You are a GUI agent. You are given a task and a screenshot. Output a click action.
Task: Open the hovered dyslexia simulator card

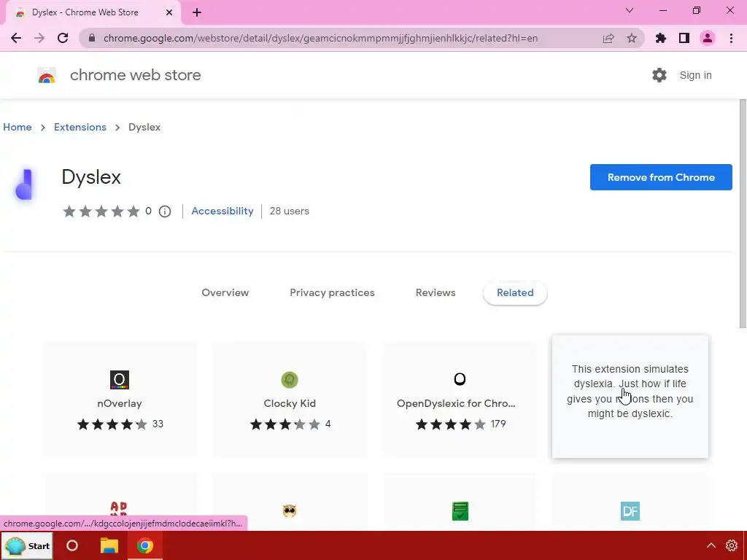tap(630, 397)
